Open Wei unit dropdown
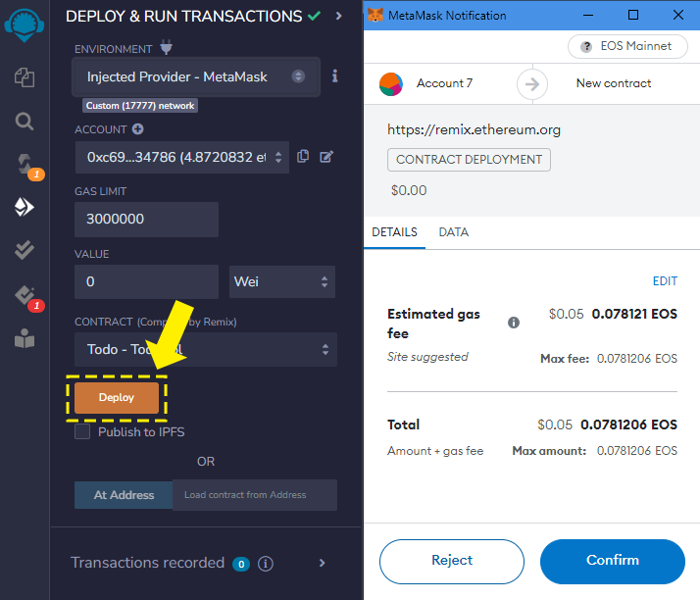 pyautogui.click(x=282, y=281)
